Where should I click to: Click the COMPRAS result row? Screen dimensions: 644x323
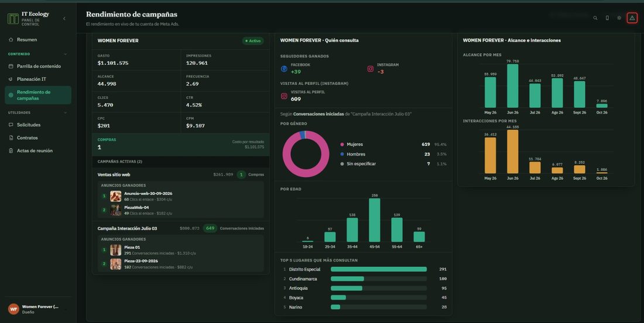coord(181,145)
